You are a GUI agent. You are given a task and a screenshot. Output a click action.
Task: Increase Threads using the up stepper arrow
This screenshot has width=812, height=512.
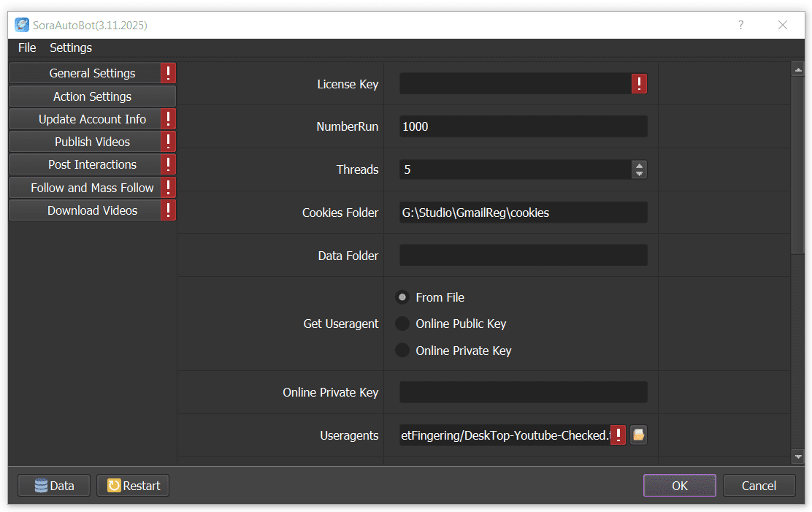[x=640, y=165]
